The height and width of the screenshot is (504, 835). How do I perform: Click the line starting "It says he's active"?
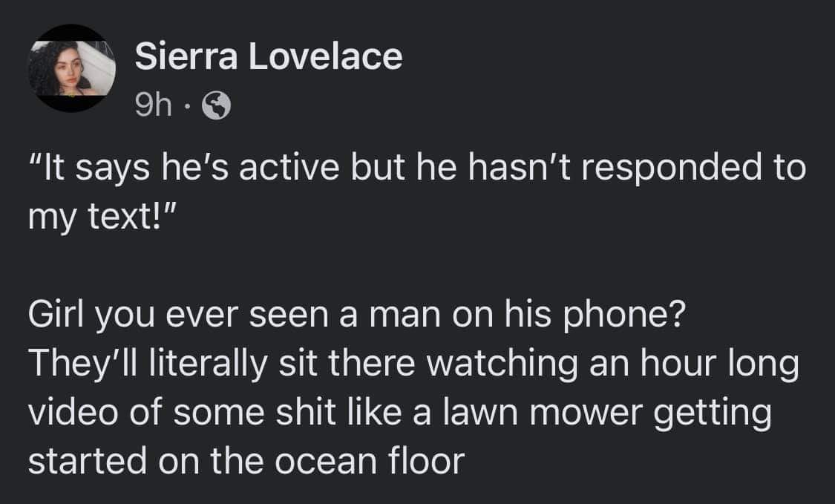tap(416, 168)
